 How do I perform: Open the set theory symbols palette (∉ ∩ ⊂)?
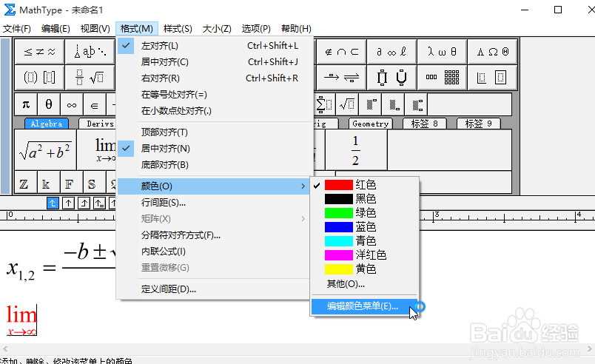[x=341, y=52]
